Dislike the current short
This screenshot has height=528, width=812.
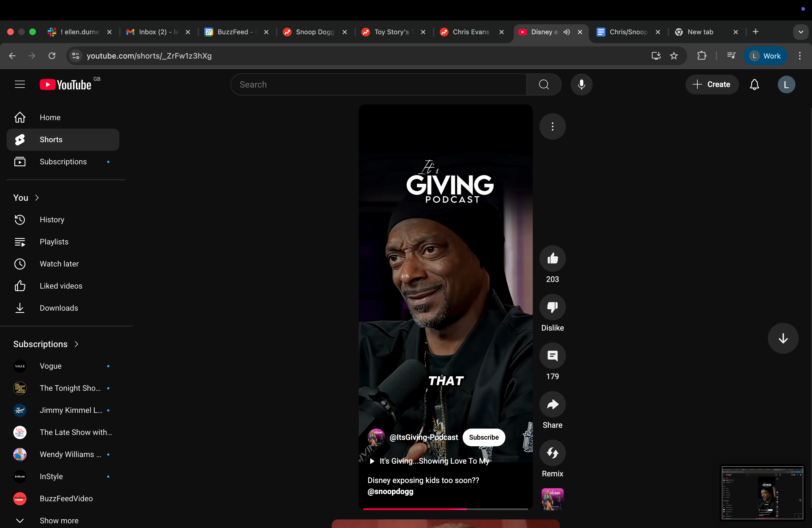[x=552, y=307]
